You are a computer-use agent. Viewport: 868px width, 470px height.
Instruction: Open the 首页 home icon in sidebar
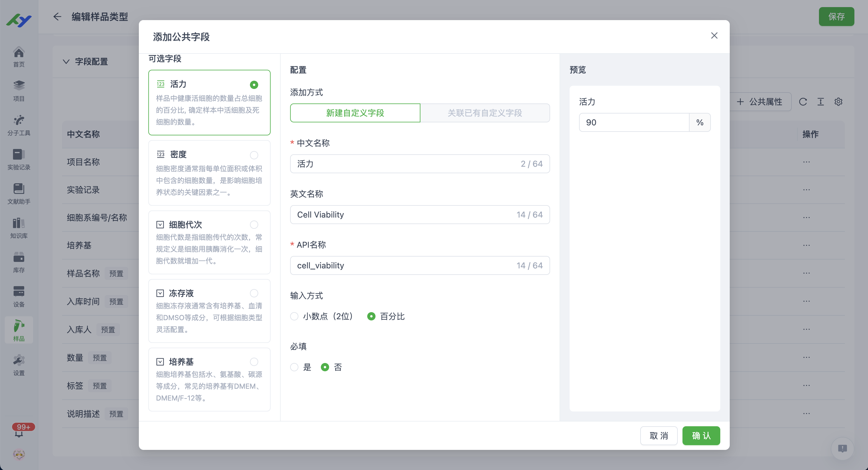tap(19, 56)
